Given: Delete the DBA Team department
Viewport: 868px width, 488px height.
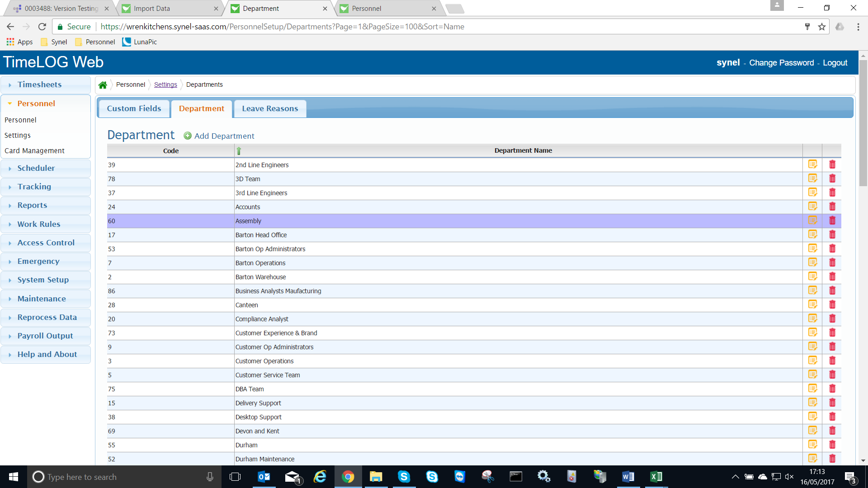Looking at the screenshot, I should point(832,389).
